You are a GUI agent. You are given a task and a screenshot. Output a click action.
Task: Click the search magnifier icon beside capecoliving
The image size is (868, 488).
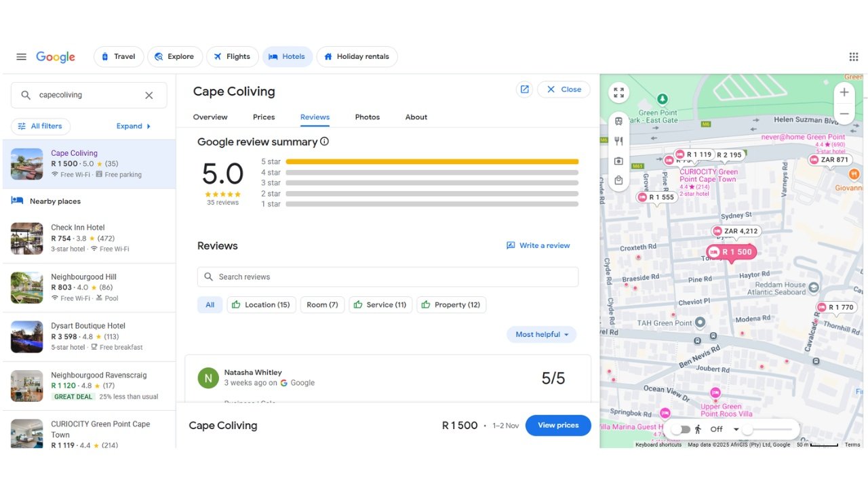[x=26, y=96]
